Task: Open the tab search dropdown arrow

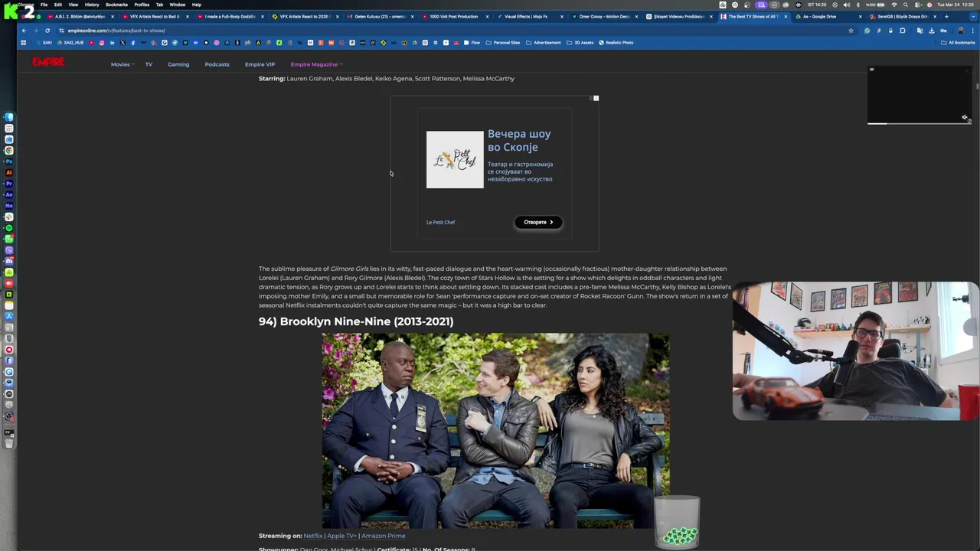Action: [972, 16]
